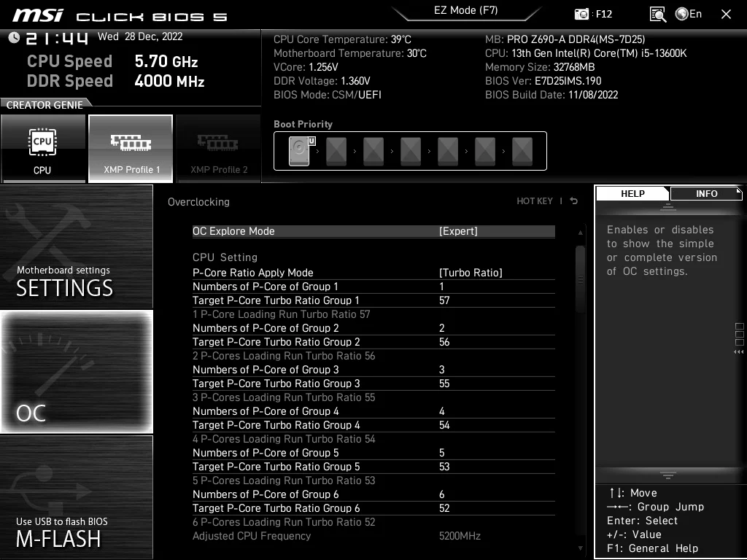Click the CREATOR GENIE label
Image resolution: width=747 pixels, height=560 pixels.
click(44, 105)
